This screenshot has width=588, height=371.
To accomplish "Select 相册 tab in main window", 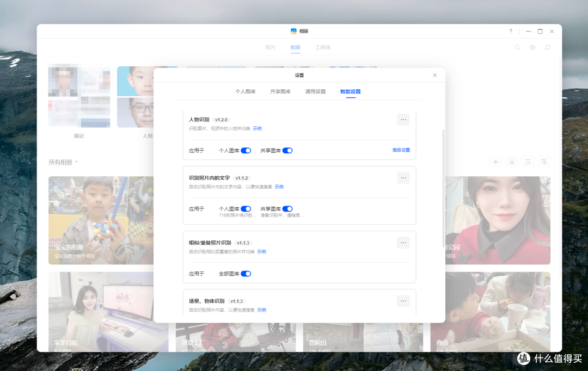I will (x=296, y=47).
